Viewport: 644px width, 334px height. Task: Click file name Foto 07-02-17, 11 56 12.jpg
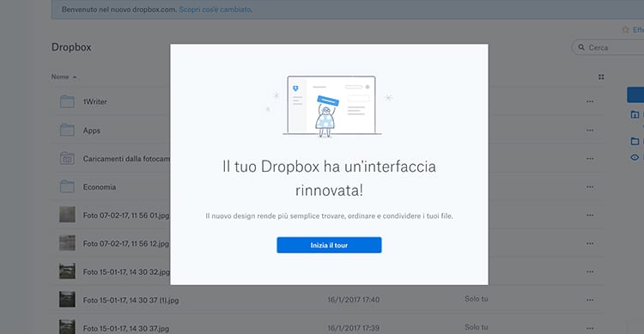click(x=126, y=244)
